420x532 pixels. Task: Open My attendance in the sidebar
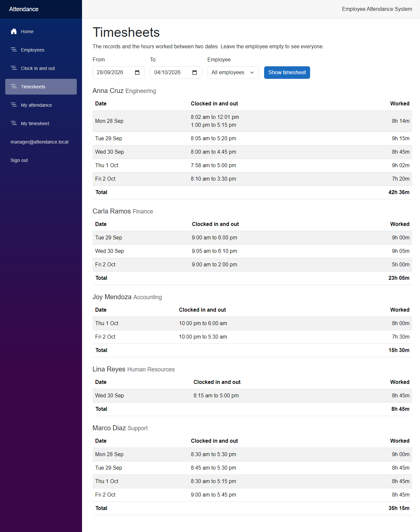coord(41,105)
